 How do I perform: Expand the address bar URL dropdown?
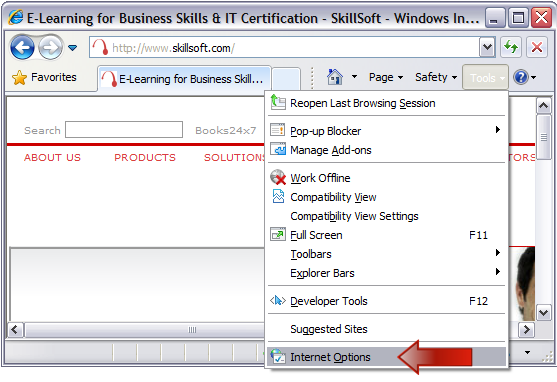(487, 47)
